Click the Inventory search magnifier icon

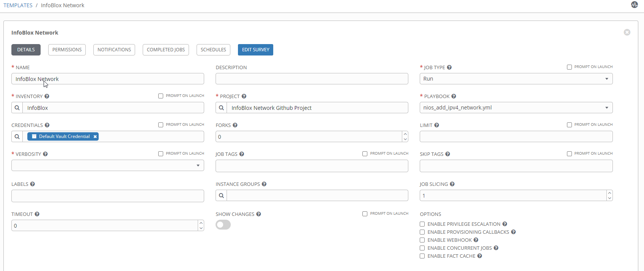click(17, 108)
